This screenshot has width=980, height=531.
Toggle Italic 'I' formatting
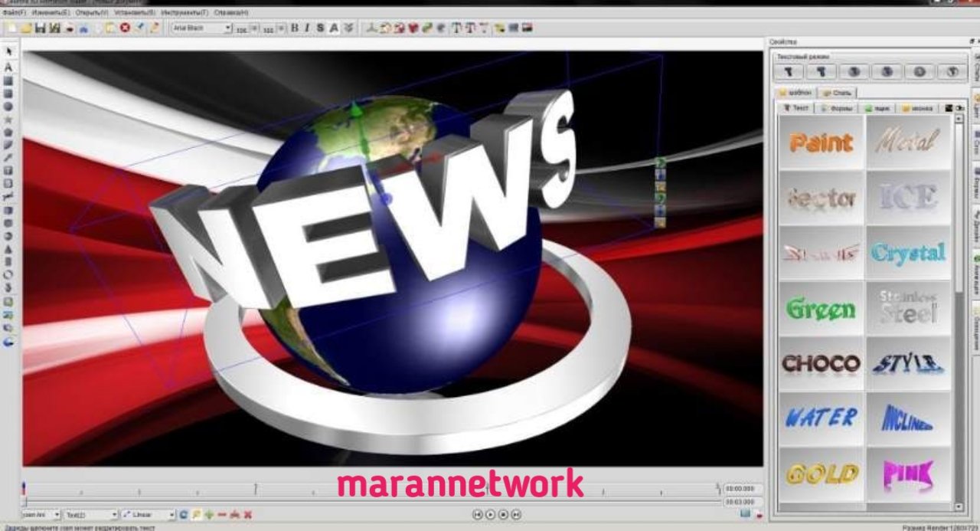click(307, 28)
